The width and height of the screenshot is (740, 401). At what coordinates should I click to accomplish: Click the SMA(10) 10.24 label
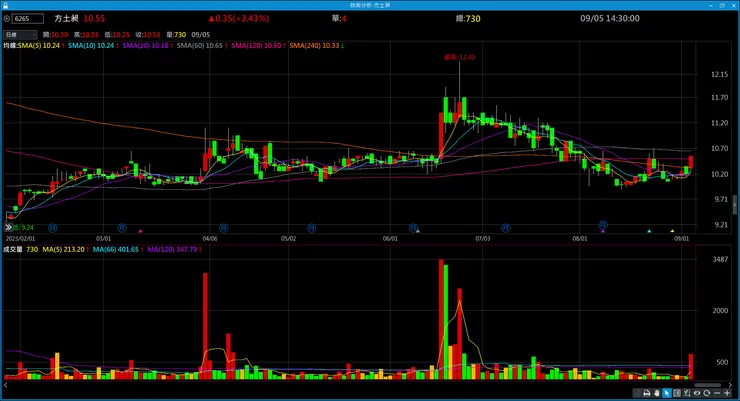(93, 46)
